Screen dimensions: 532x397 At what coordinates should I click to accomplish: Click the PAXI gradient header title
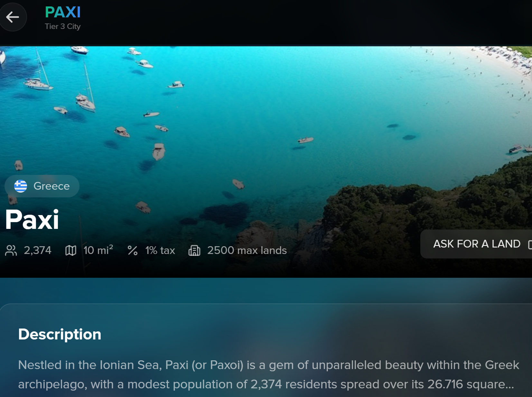click(63, 13)
